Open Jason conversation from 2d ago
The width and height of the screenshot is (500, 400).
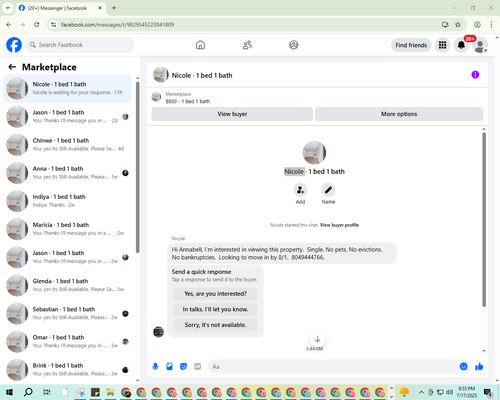click(x=67, y=117)
